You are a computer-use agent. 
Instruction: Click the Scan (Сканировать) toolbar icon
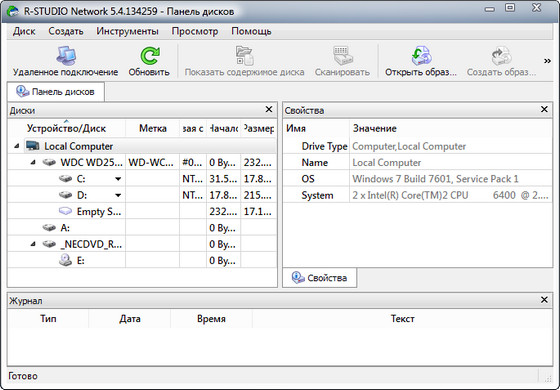[342, 56]
